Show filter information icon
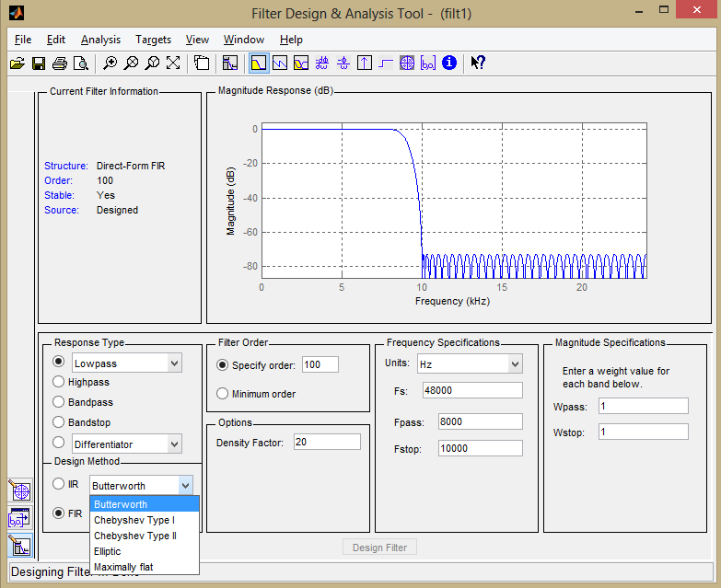The height and width of the screenshot is (588, 721). pyautogui.click(x=449, y=63)
